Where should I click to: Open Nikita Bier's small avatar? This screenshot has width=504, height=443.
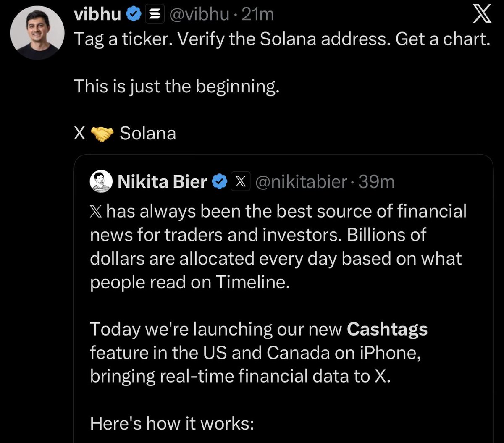pos(101,182)
